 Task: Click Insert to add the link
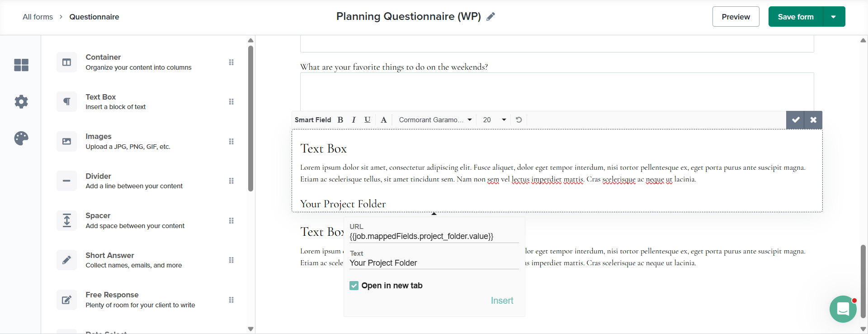502,301
